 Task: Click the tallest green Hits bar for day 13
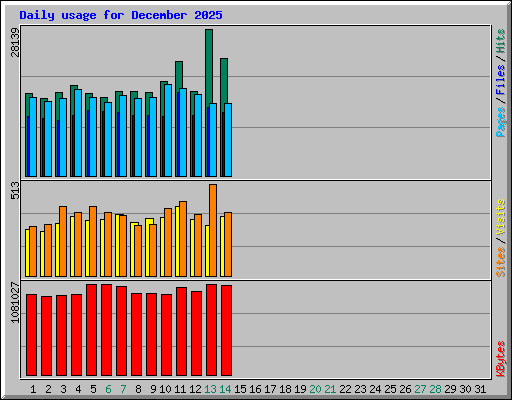coord(209,67)
